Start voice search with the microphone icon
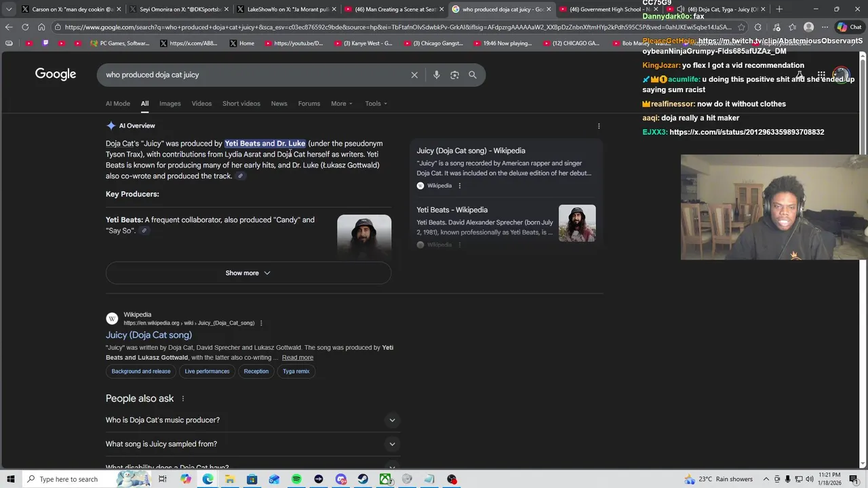 [x=437, y=75]
